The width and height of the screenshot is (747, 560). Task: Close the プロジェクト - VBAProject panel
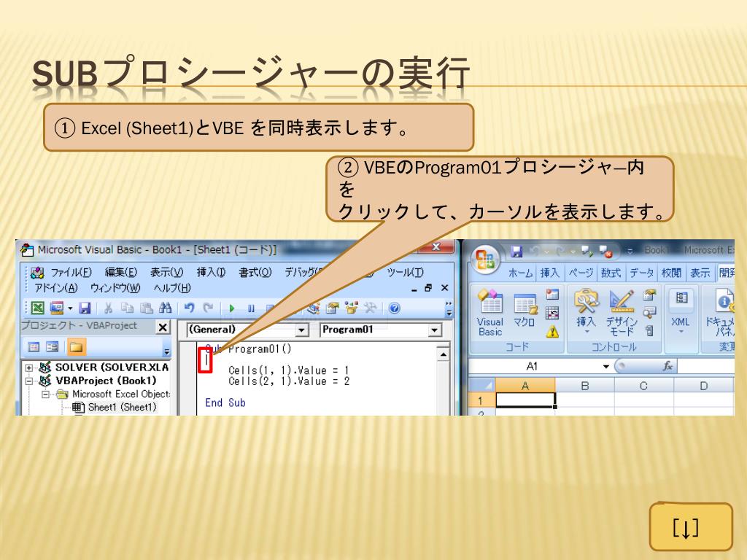pyautogui.click(x=163, y=327)
